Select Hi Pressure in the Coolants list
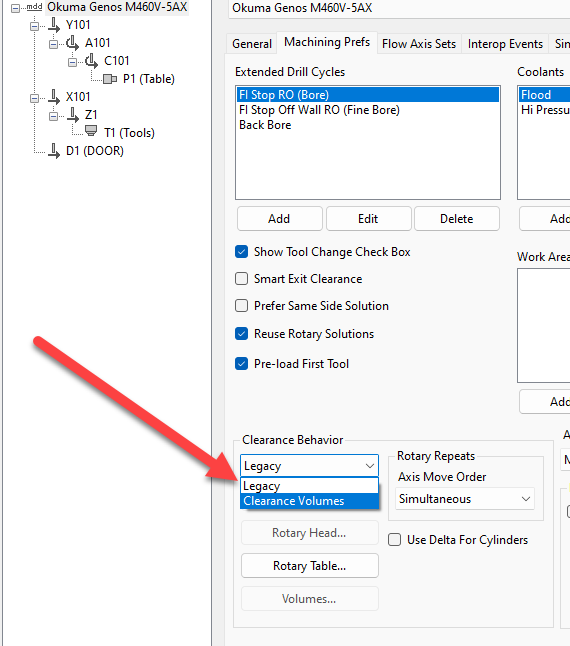The width and height of the screenshot is (570, 646). 544,110
